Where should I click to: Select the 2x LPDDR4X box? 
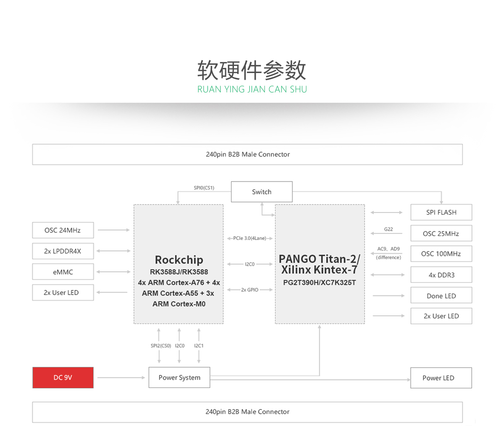(x=63, y=251)
